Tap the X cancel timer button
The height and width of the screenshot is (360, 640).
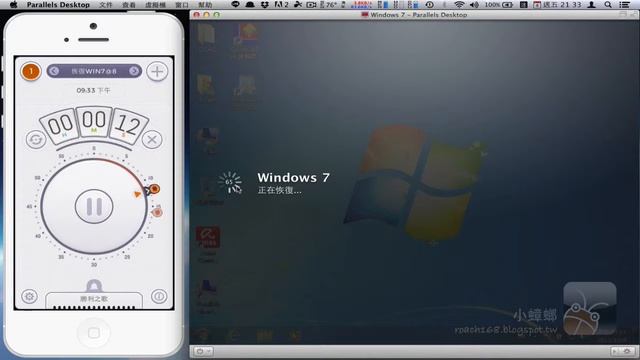pos(152,140)
